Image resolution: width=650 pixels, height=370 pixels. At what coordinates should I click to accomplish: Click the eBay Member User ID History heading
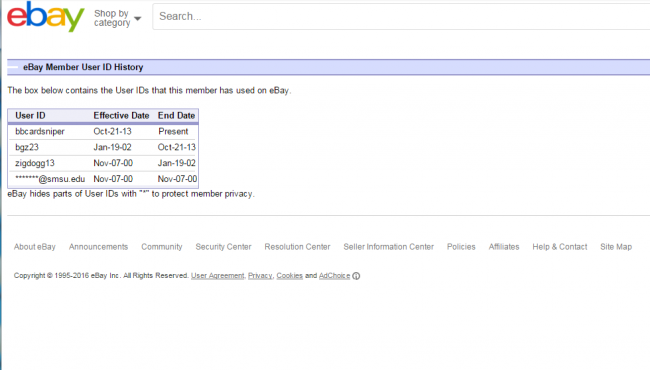point(83,67)
